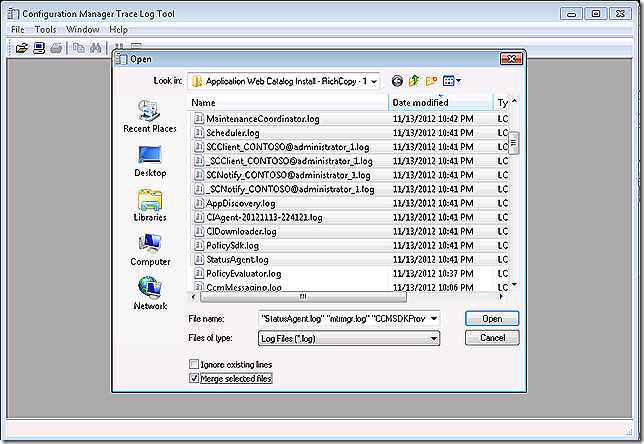Sort by Date modified column header
This screenshot has height=444, width=644.
[441, 103]
